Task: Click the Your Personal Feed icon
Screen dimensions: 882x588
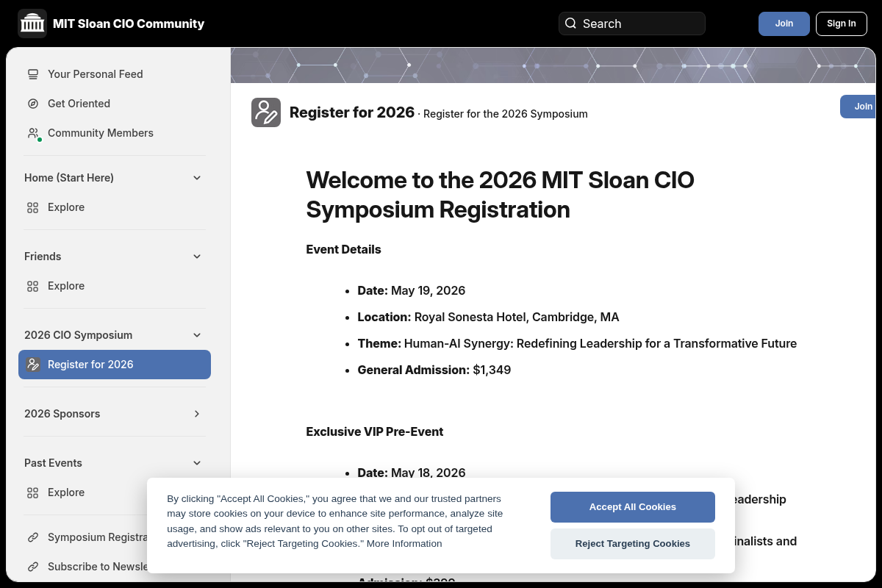Action: click(33, 74)
